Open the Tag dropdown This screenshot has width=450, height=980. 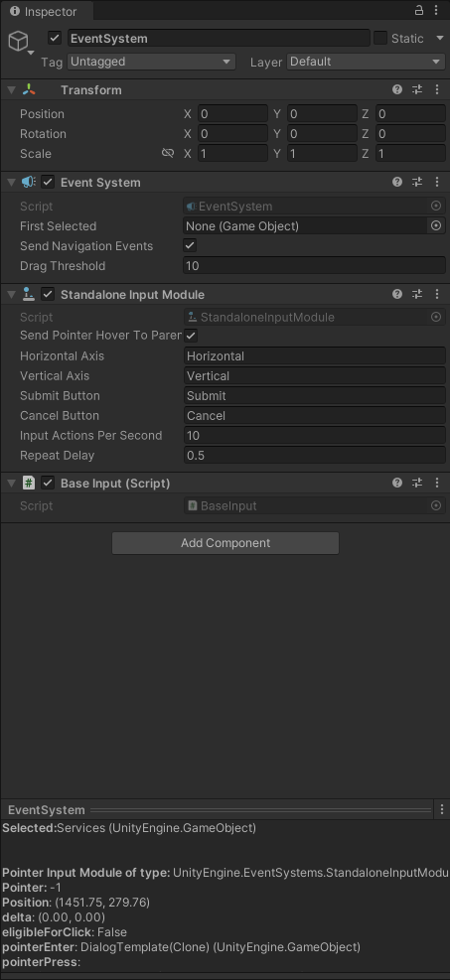click(x=151, y=62)
